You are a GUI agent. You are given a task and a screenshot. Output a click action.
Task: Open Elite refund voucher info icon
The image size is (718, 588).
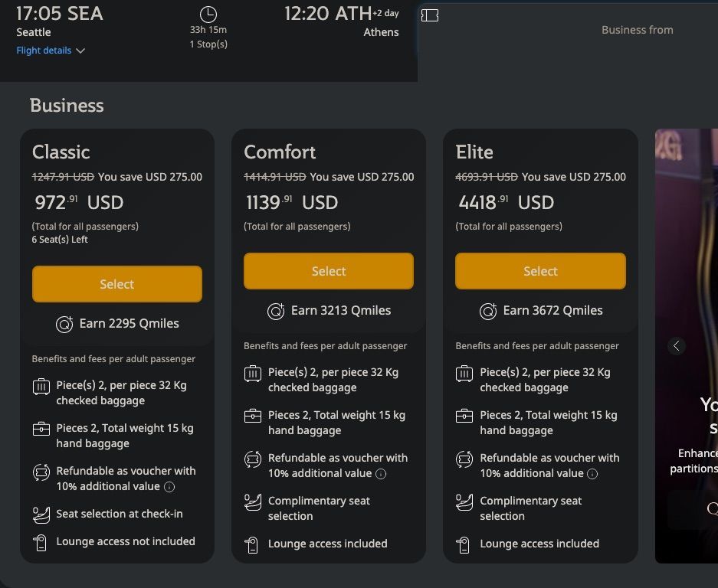592,474
